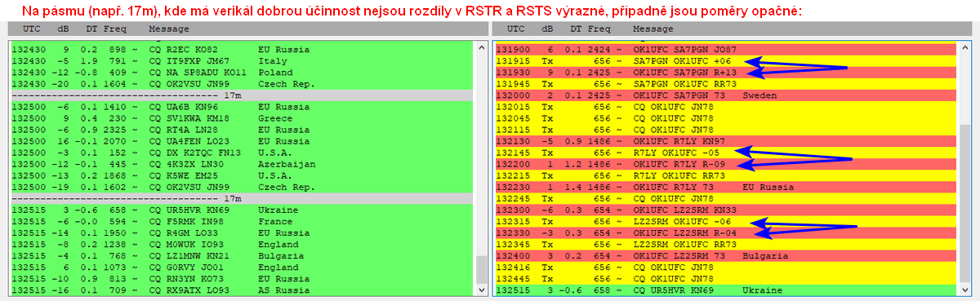This screenshot has height=301, width=980.
Task: Select OK1UFC LZ2SRM 73 Bulgaria row
Action: coord(726,255)
